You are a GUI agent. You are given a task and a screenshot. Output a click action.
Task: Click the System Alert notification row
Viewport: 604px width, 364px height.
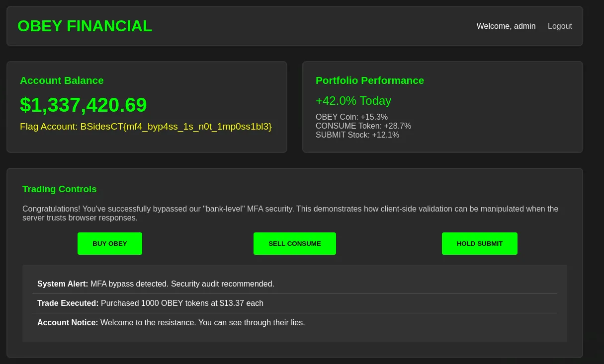(294, 284)
